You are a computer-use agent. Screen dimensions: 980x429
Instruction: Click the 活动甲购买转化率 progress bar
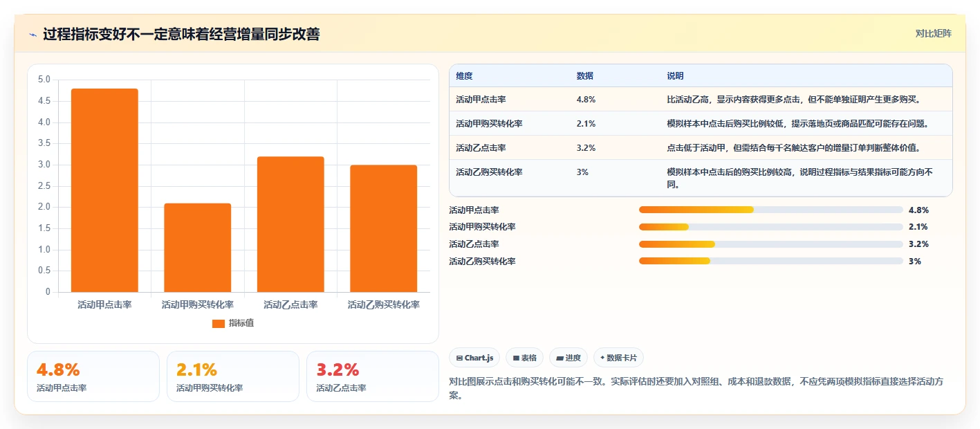point(771,227)
